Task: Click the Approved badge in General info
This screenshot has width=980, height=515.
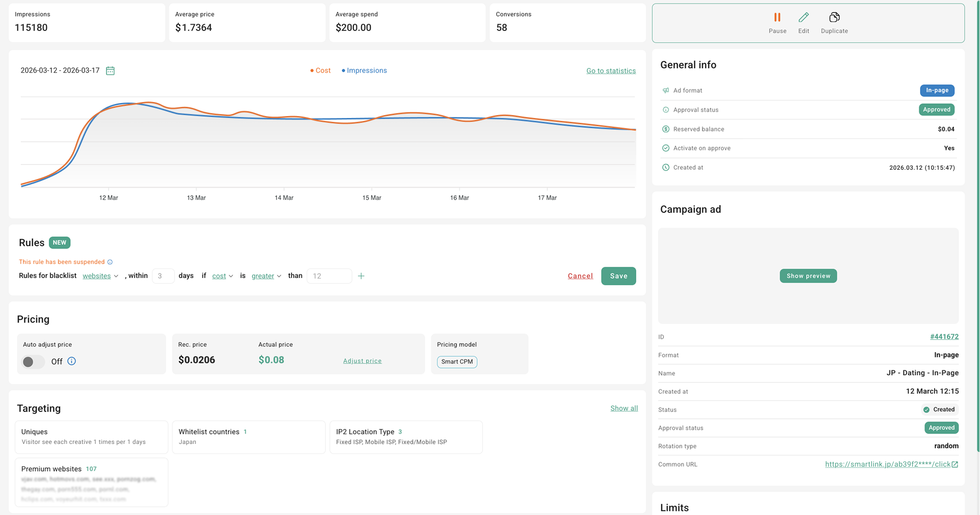Action: coord(936,110)
